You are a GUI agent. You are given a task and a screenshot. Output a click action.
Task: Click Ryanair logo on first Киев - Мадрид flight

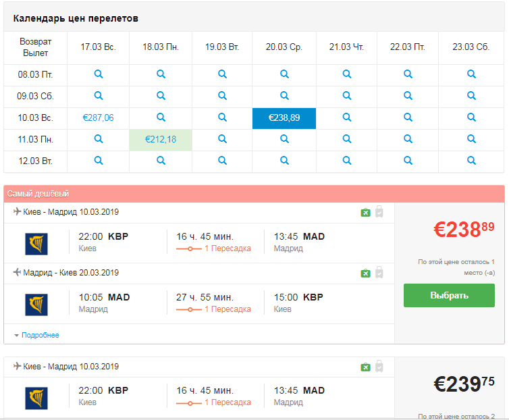point(36,244)
